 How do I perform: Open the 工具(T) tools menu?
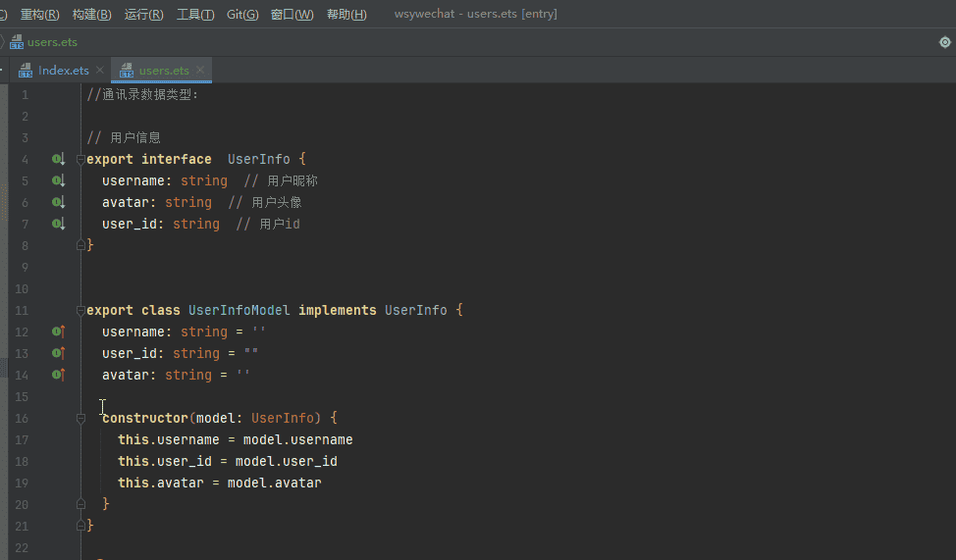click(x=195, y=15)
